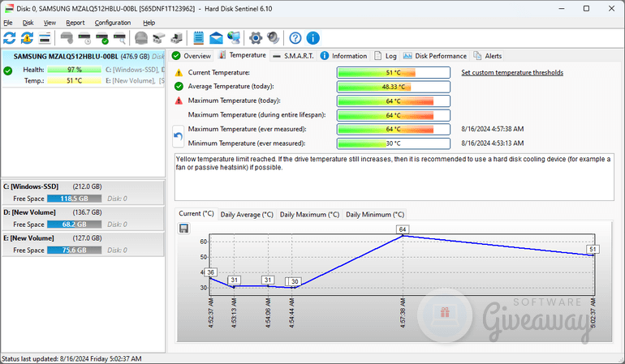Click the gray dome-shaped disk toolbar icon

141,38
